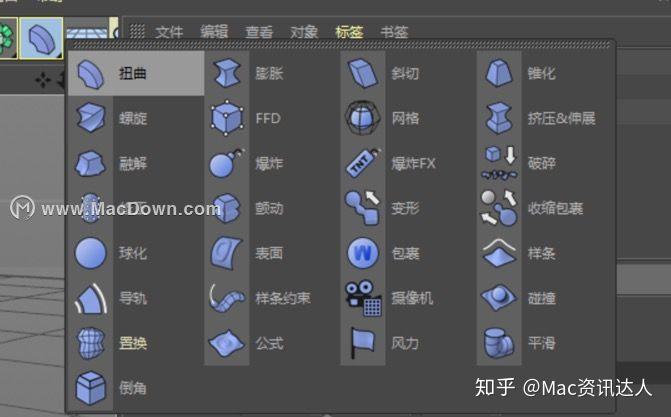Click the green array toolbar icon

point(8,38)
